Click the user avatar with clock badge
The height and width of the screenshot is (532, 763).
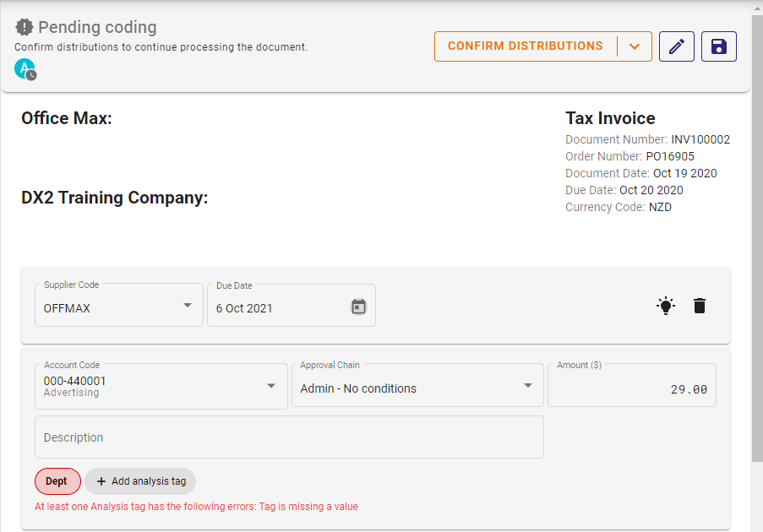pyautogui.click(x=24, y=69)
